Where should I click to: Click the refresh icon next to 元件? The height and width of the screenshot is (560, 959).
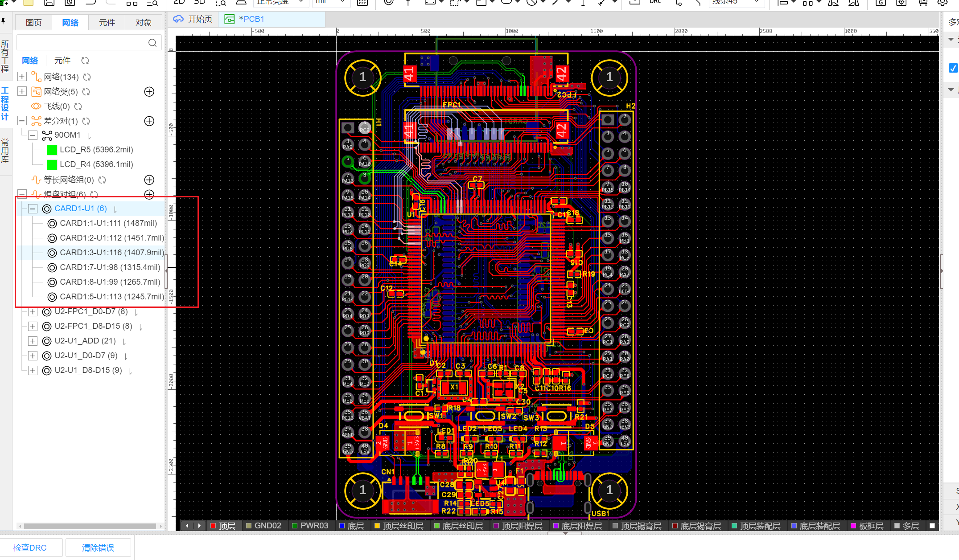click(x=85, y=61)
